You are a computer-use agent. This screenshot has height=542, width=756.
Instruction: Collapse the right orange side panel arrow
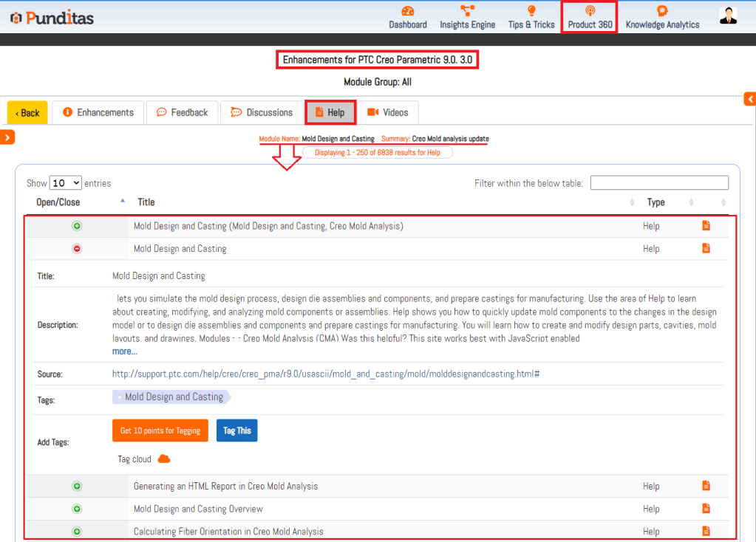click(749, 99)
